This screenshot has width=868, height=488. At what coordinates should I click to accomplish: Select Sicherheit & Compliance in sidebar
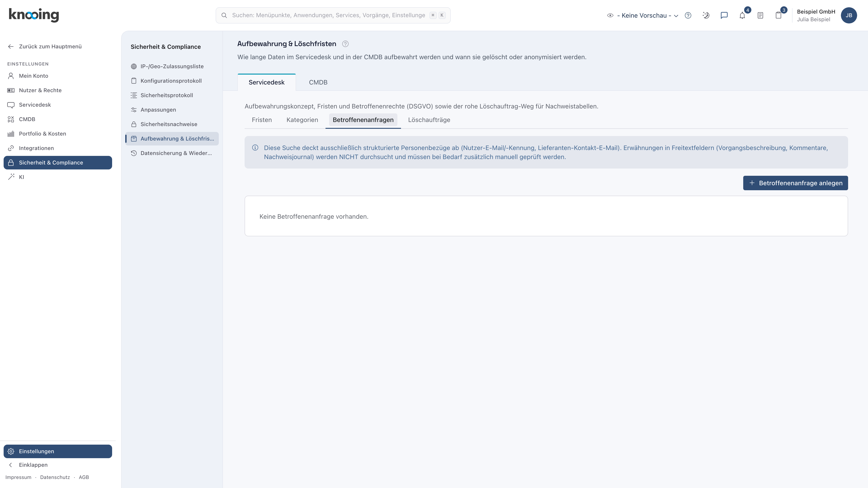pyautogui.click(x=58, y=163)
